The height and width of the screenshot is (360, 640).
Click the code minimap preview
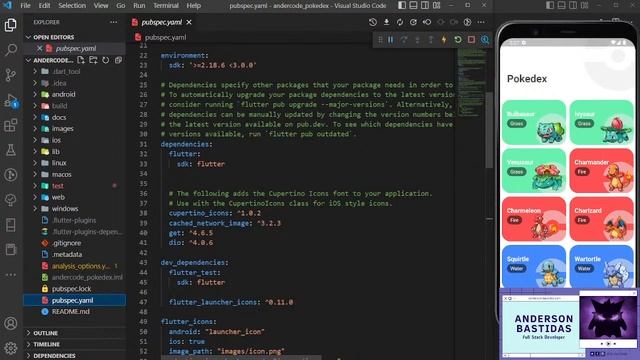472,84
